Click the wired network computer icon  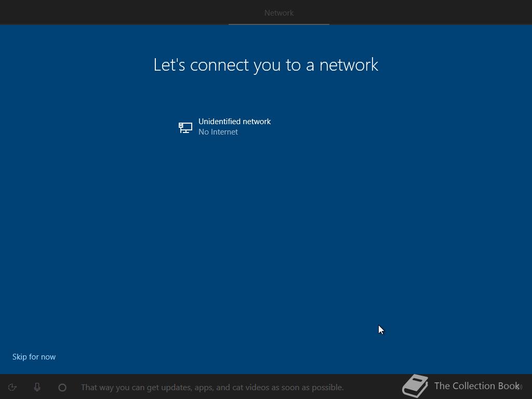pyautogui.click(x=185, y=128)
